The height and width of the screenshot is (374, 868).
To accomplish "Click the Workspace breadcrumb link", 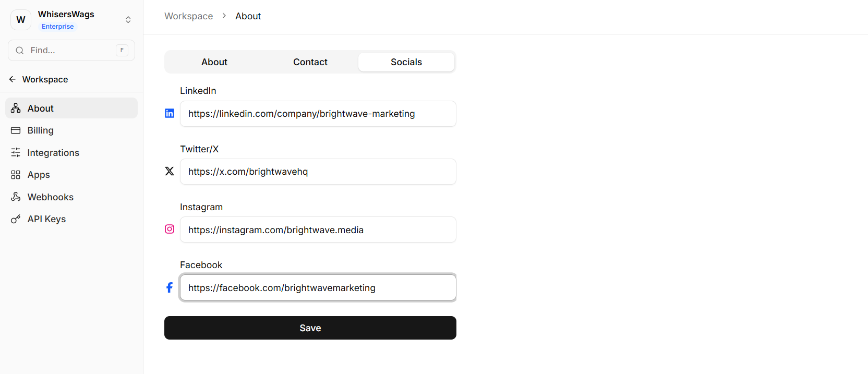I will point(188,16).
